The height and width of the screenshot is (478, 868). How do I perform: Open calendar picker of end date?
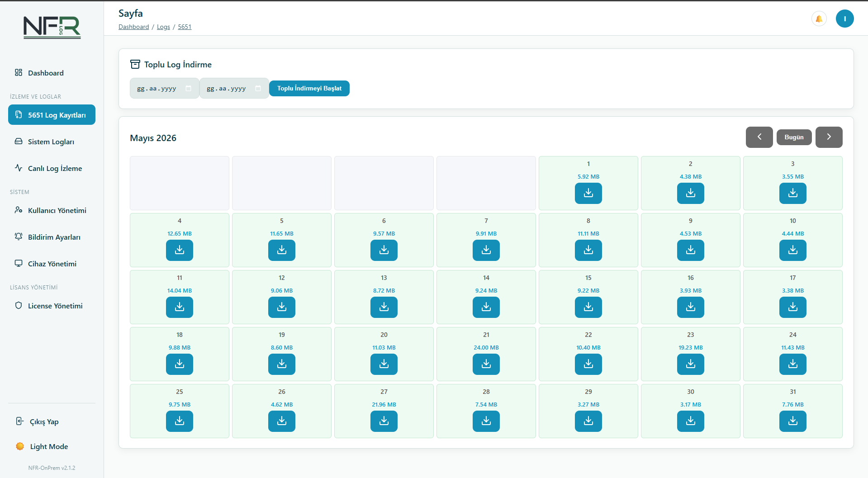click(x=258, y=89)
